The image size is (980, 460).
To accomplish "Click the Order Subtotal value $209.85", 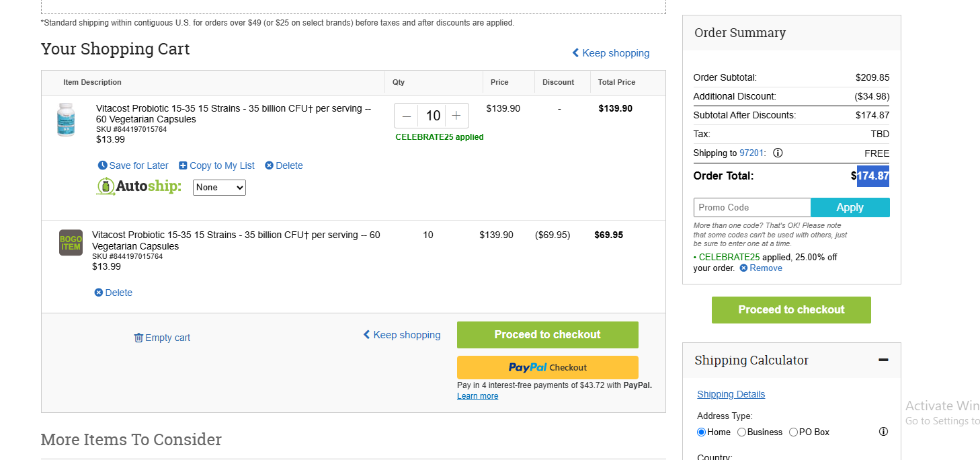I will coord(872,77).
